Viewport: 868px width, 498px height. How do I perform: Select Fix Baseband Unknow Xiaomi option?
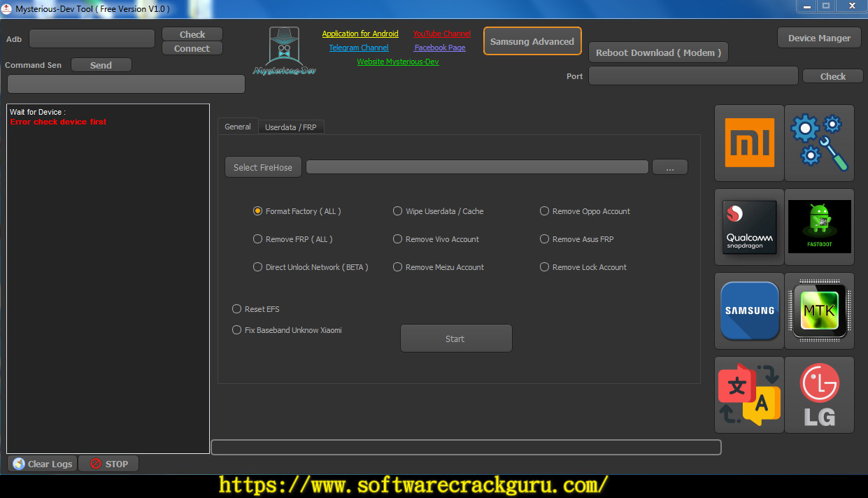(x=287, y=329)
